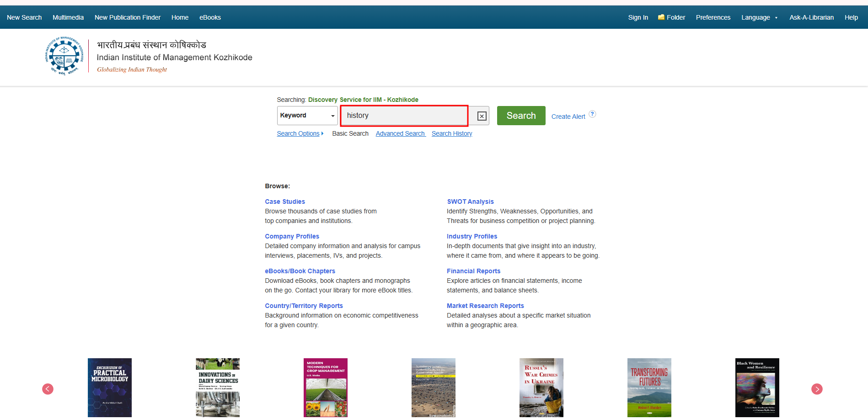Click the Create Alert help question mark

coord(592,114)
